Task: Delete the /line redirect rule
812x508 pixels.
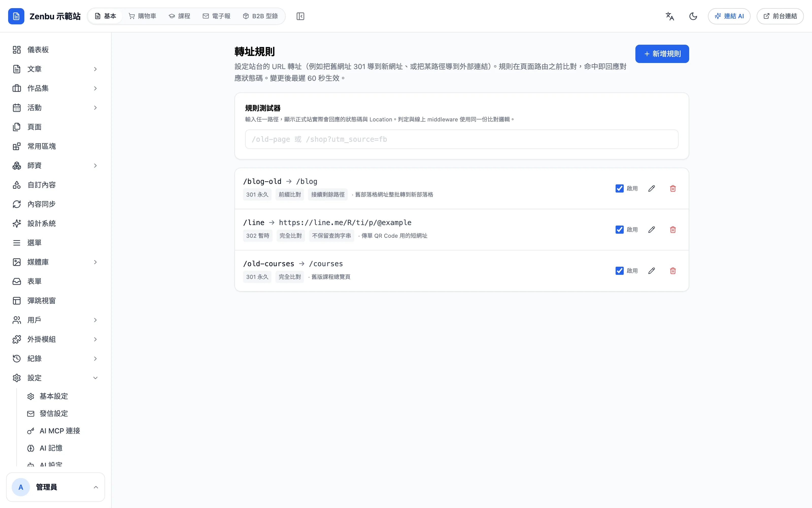Action: point(673,229)
